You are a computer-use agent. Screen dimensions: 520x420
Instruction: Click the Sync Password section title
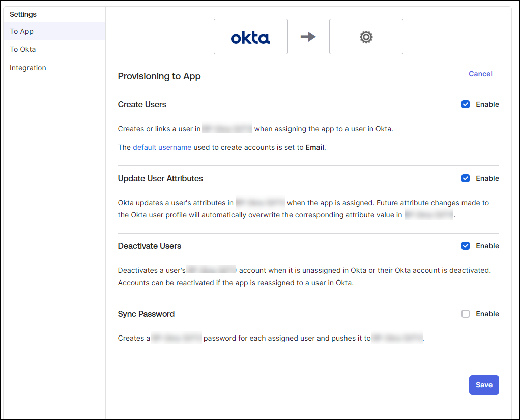click(146, 314)
